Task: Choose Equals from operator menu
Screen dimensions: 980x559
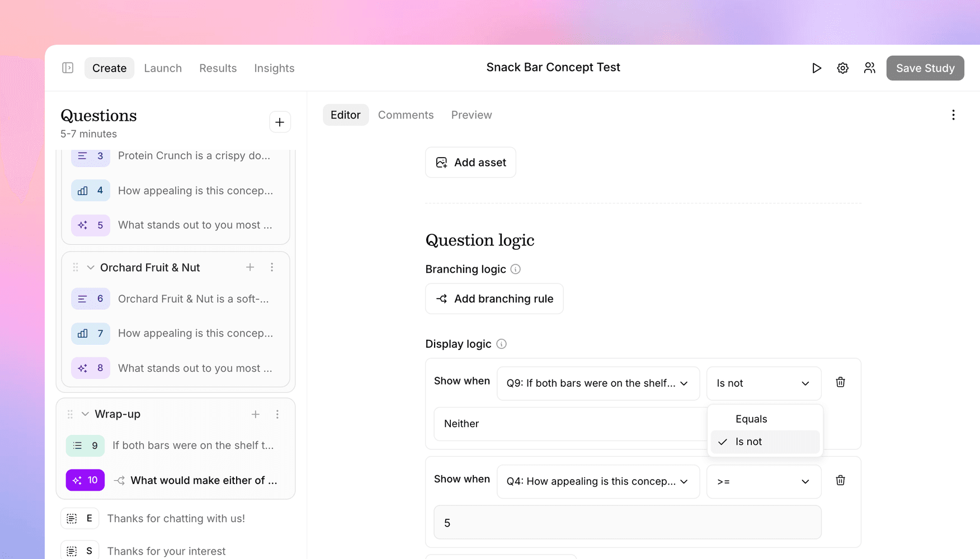Action: [765, 419]
